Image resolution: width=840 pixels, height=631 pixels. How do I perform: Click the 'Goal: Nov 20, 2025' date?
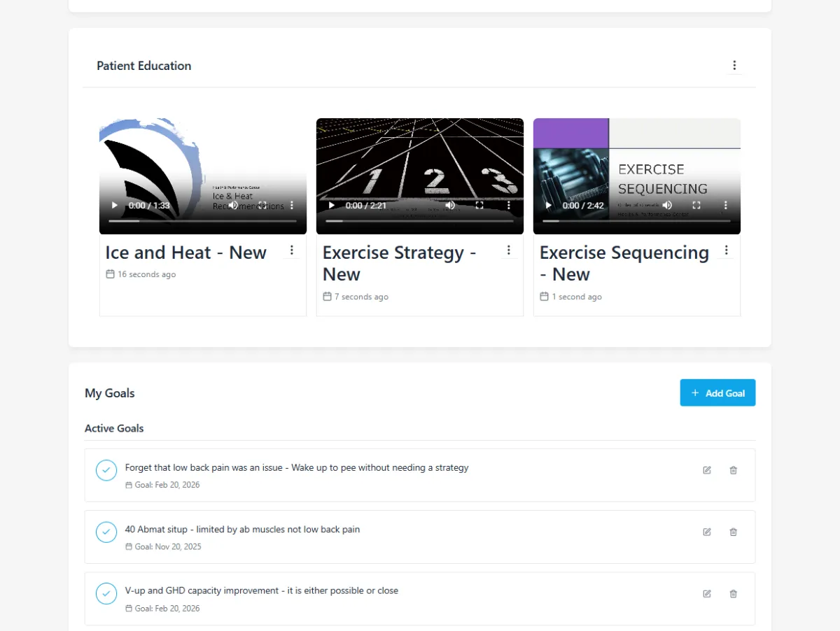(x=168, y=546)
